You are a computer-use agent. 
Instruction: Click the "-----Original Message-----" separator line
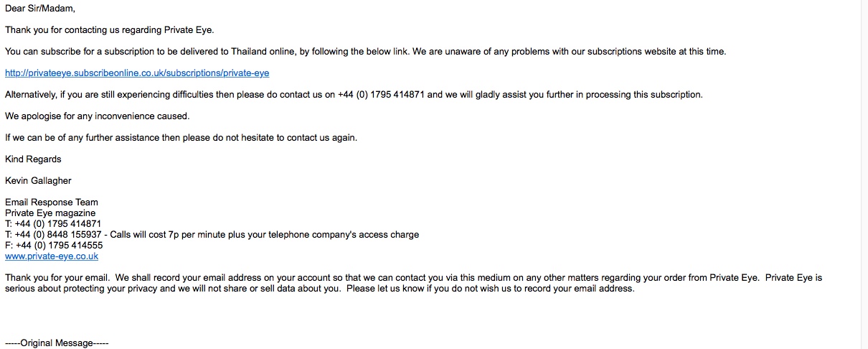click(57, 343)
